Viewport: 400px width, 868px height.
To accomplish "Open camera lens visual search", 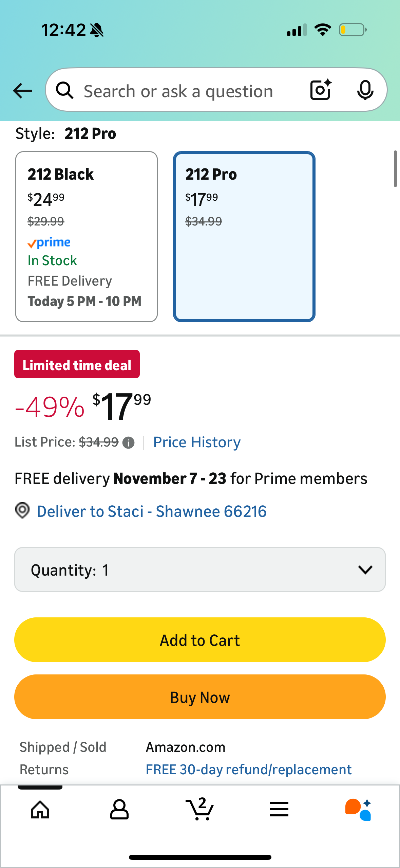I will (321, 90).
